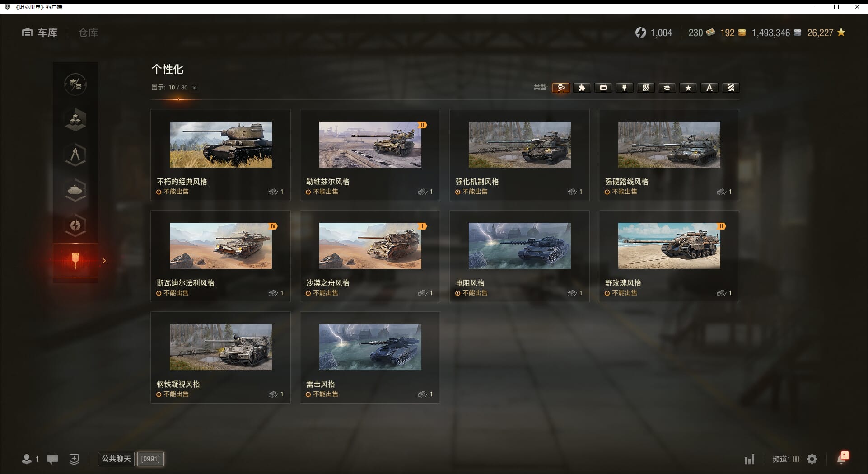Select the lightning bolt reserves sidebar icon
868x474 pixels.
(75, 225)
